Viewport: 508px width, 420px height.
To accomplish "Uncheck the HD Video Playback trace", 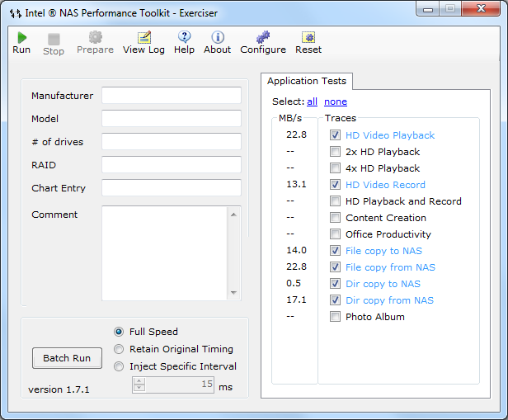I will [335, 134].
